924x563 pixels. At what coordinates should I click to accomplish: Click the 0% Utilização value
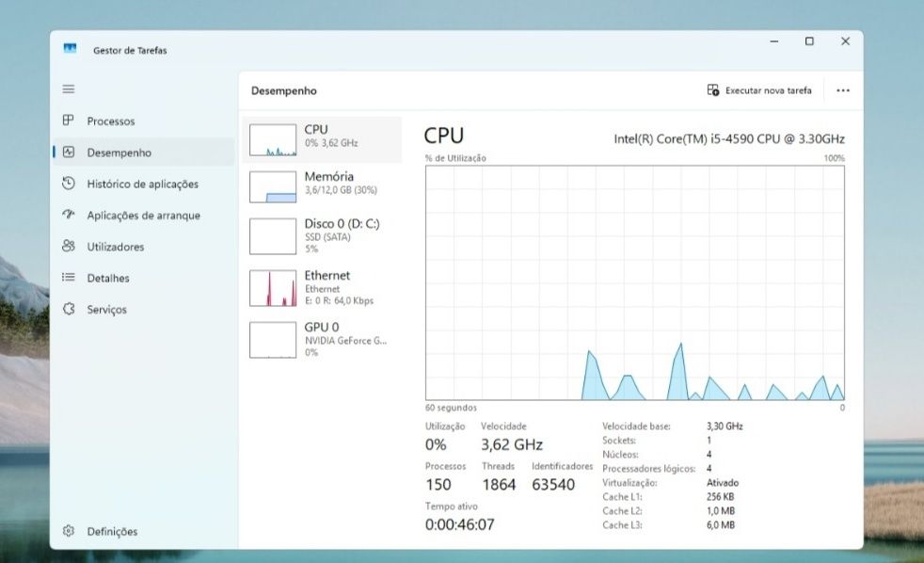(436, 444)
